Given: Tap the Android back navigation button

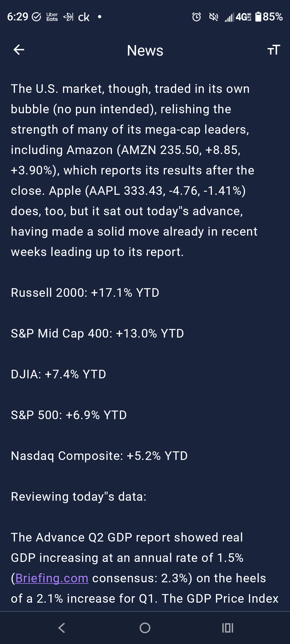Looking at the screenshot, I should 62,628.
